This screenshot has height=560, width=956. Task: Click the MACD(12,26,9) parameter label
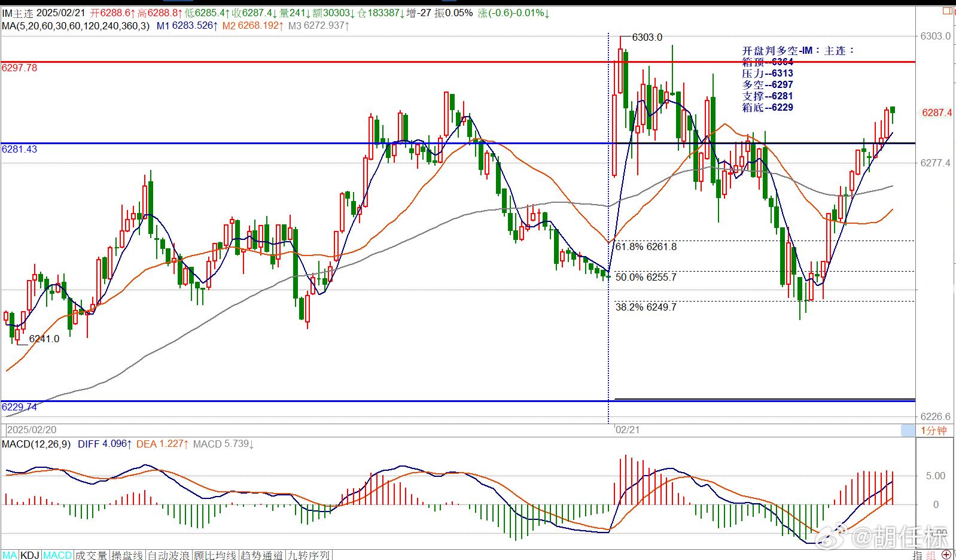point(36,444)
